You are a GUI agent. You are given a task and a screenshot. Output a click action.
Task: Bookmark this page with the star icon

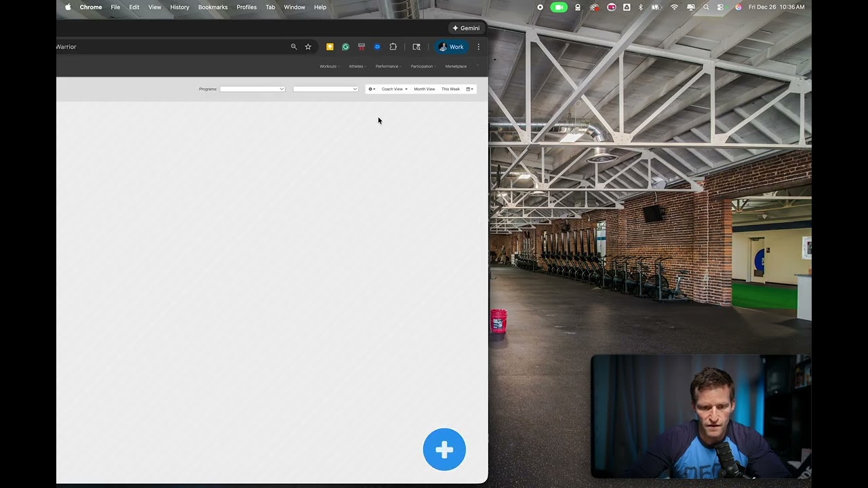[308, 47]
